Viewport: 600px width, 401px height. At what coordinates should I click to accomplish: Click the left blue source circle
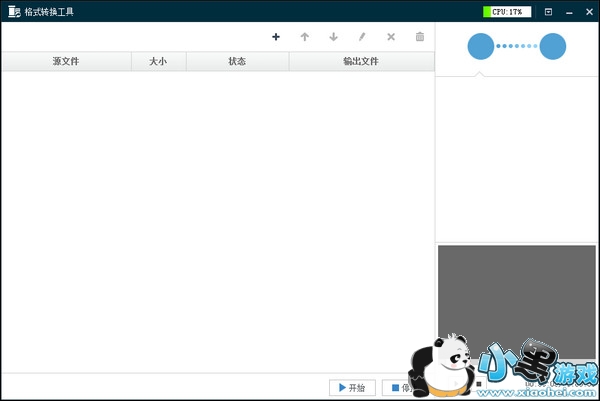pyautogui.click(x=481, y=46)
